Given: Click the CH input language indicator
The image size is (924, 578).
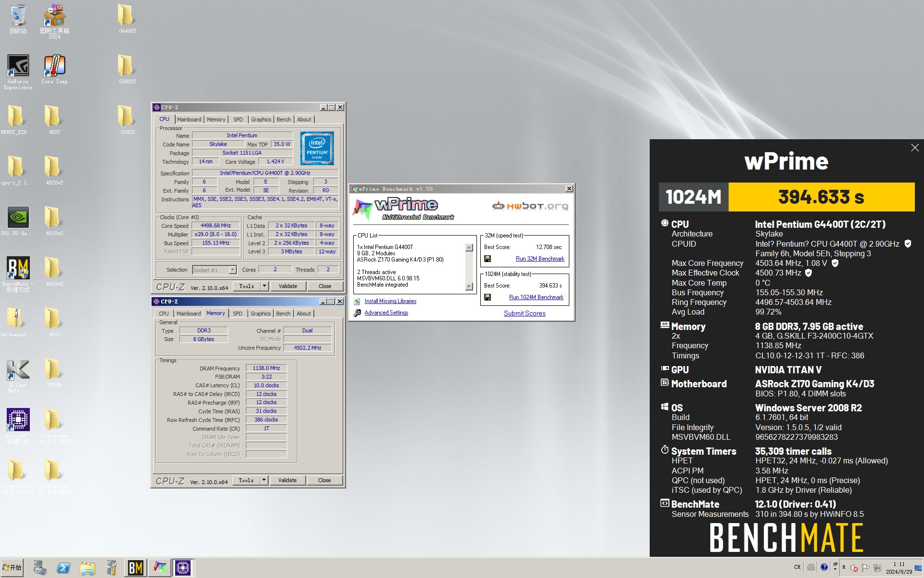Looking at the screenshot, I should tap(797, 567).
